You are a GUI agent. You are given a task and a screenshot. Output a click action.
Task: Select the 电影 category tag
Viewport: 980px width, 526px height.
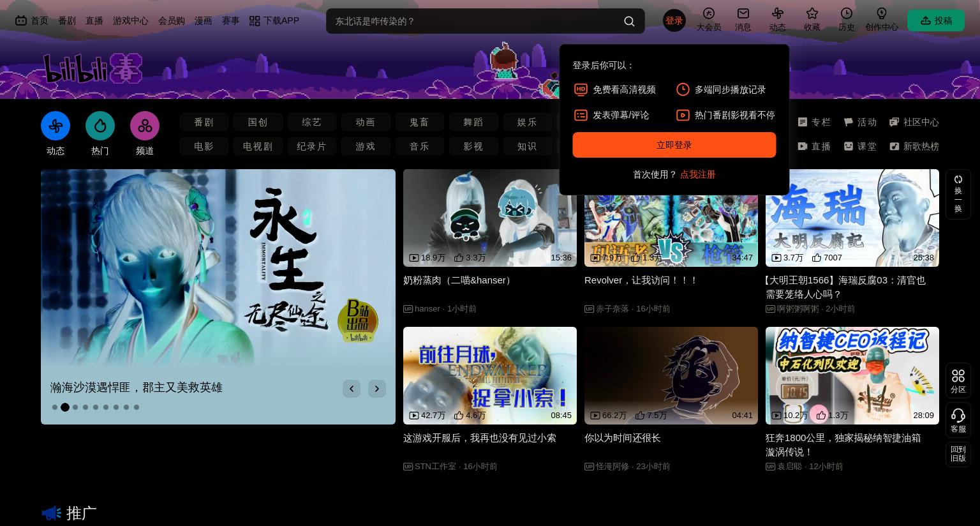point(204,146)
